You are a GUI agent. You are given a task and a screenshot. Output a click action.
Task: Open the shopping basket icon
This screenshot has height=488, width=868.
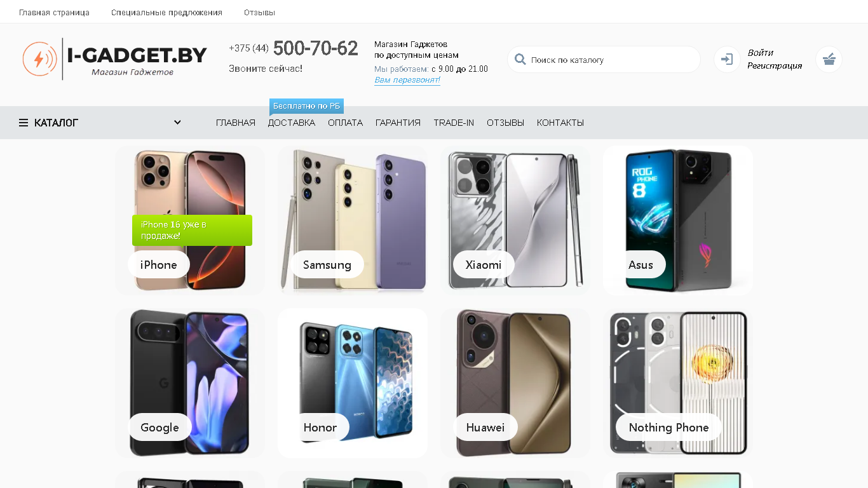(829, 60)
